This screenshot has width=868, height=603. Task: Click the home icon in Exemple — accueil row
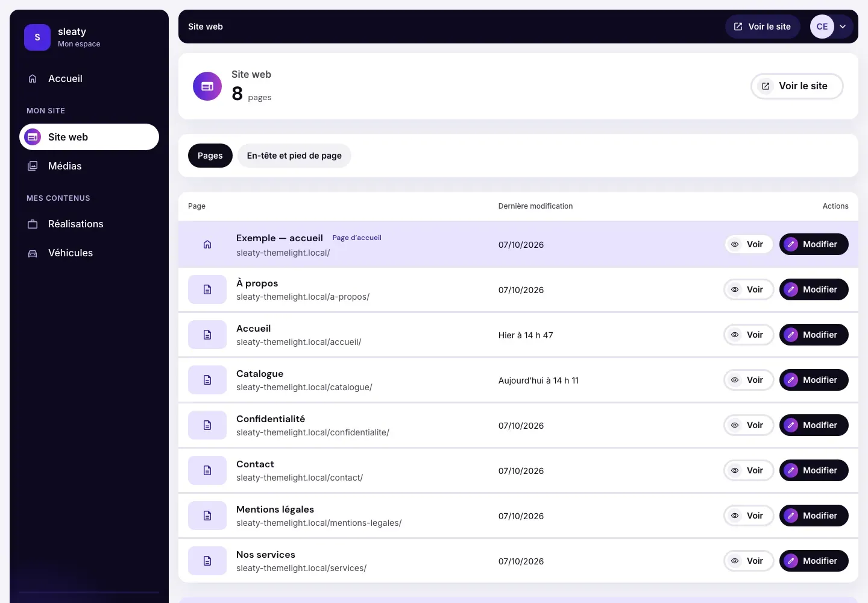click(207, 244)
